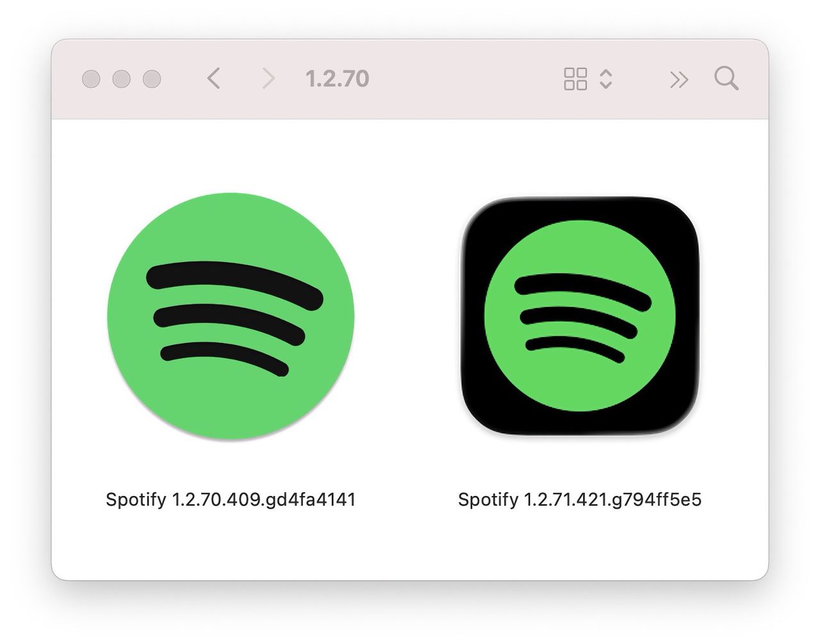820x644 pixels.
Task: Click the green traffic light button
Action: 151,80
